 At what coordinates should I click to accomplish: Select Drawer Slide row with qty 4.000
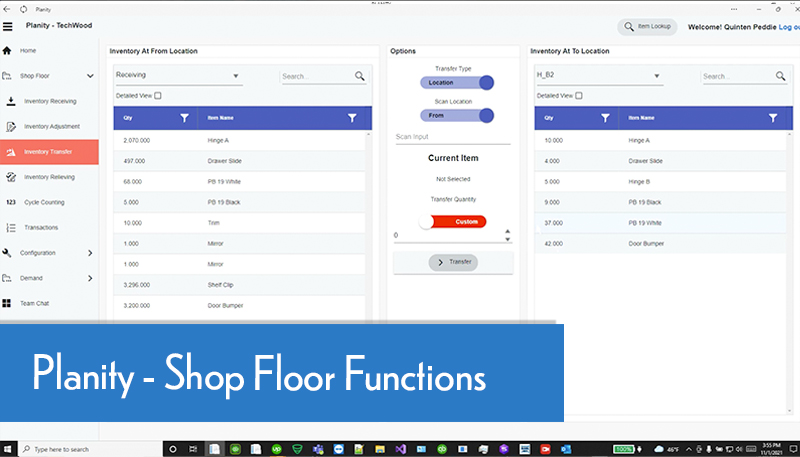[660, 161]
